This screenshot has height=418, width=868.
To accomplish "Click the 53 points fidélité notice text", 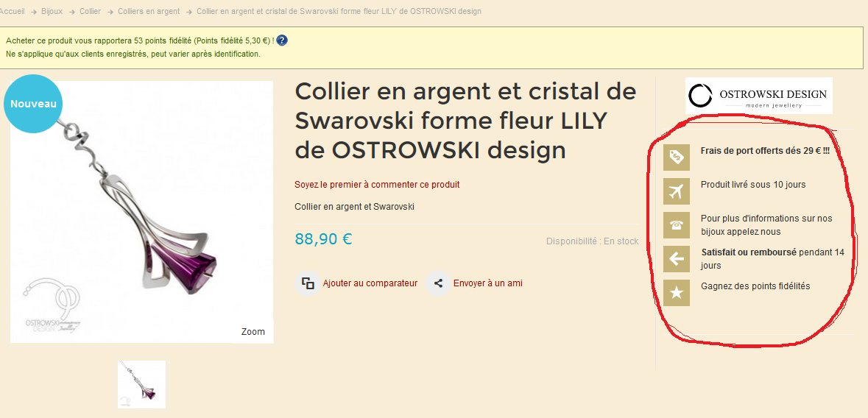I will click(x=139, y=40).
